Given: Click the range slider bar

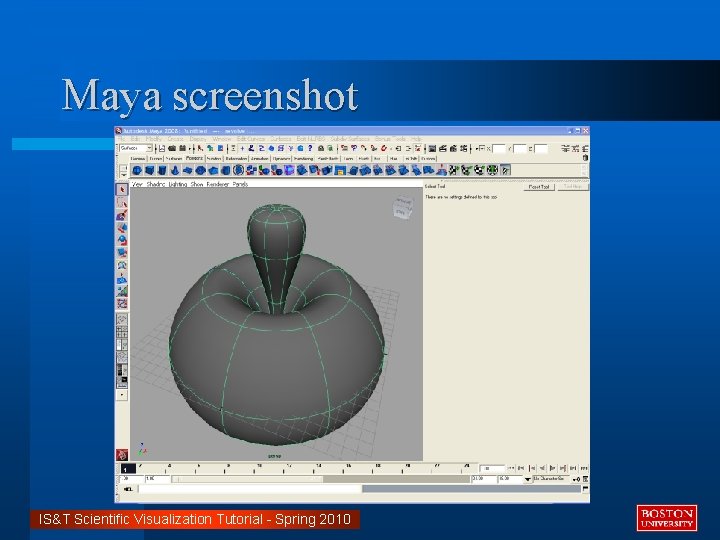Looking at the screenshot, I should (x=248, y=479).
